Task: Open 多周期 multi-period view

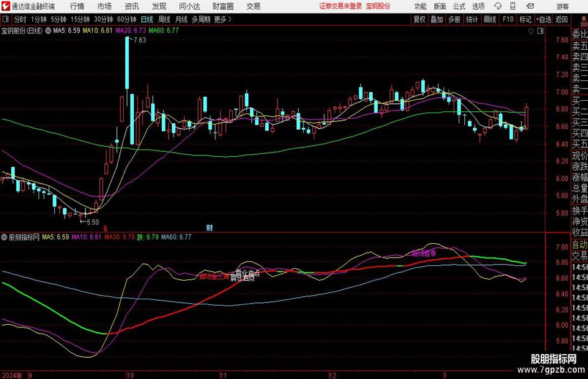Action: tap(201, 19)
